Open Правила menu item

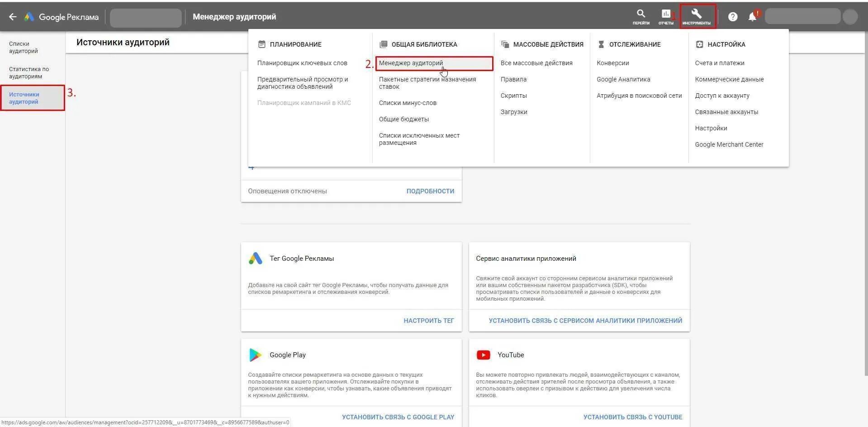[x=513, y=79]
